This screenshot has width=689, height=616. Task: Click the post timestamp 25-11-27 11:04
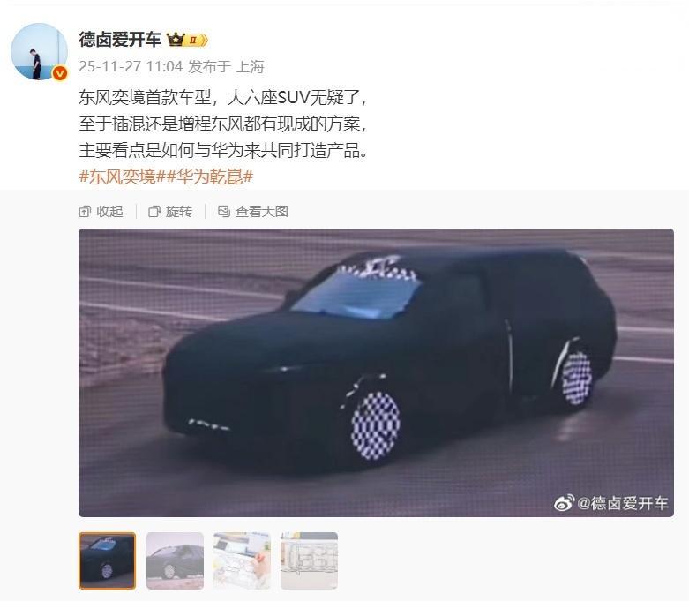[x=131, y=66]
